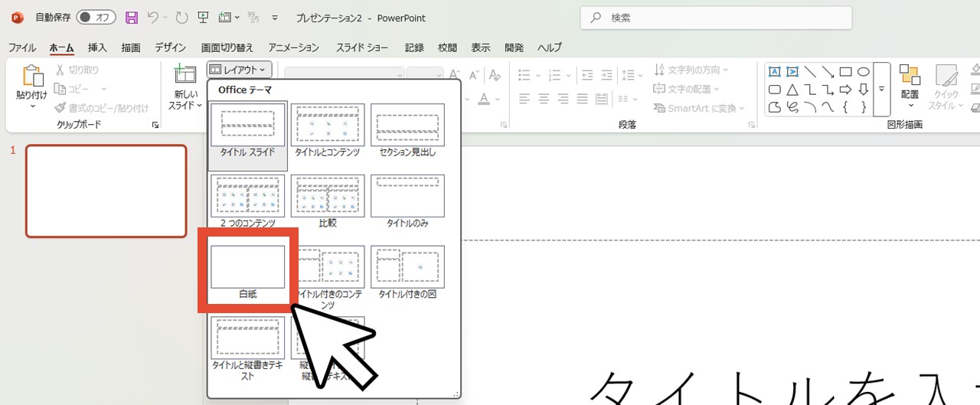Switch to the 記録 tab
Screen dimensions: 980x405
[414, 47]
